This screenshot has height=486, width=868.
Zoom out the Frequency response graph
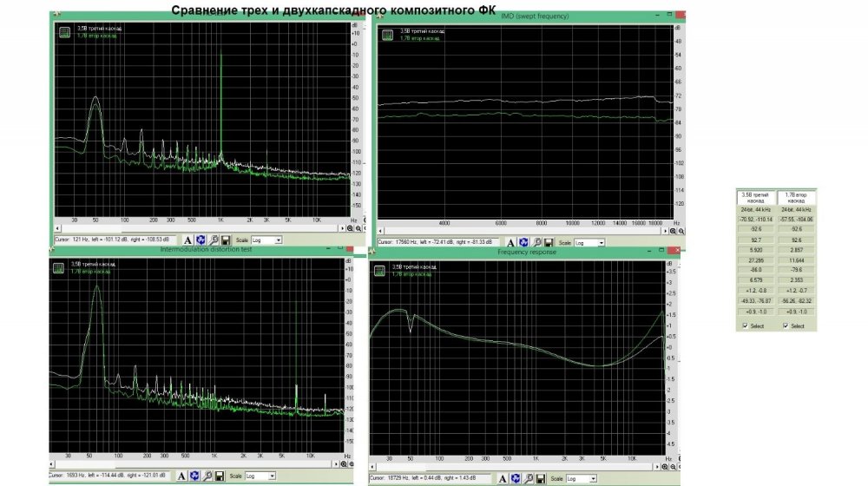674,467
